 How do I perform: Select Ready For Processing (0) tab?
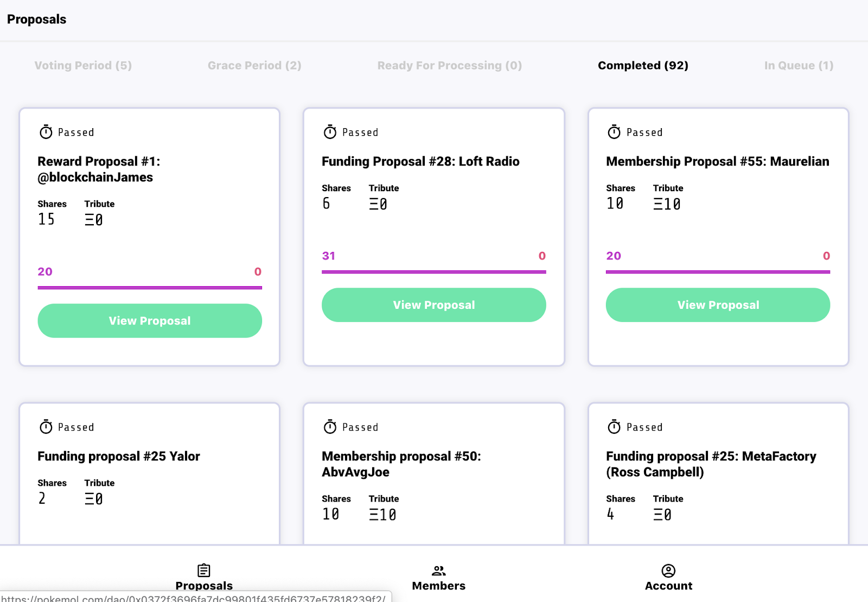pos(449,66)
